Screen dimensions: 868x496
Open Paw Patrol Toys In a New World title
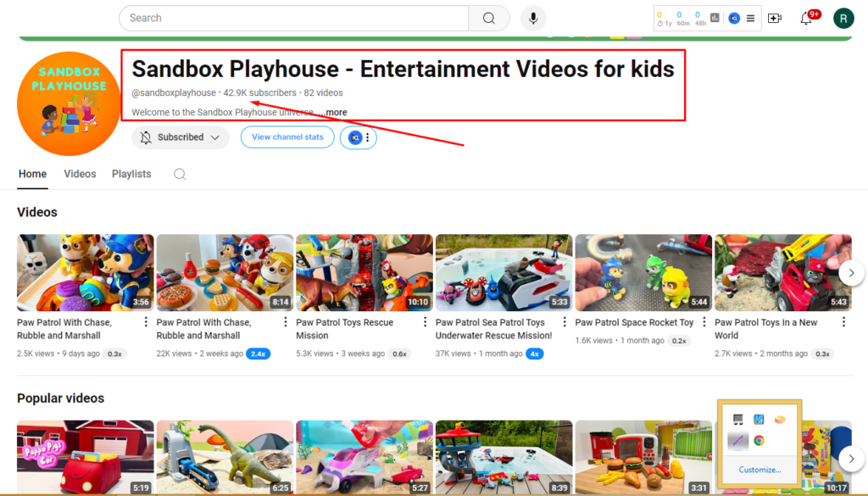tap(765, 329)
